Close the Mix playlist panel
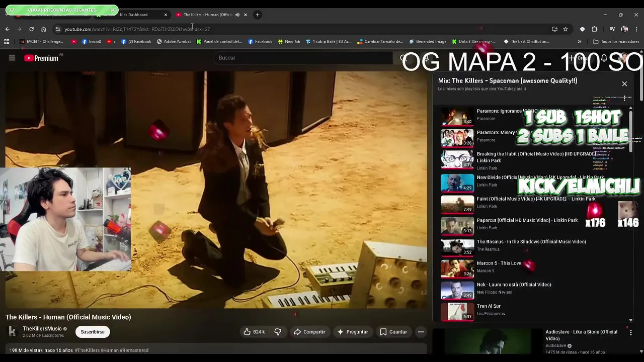Screen dimensions: 644x362 click(624, 84)
